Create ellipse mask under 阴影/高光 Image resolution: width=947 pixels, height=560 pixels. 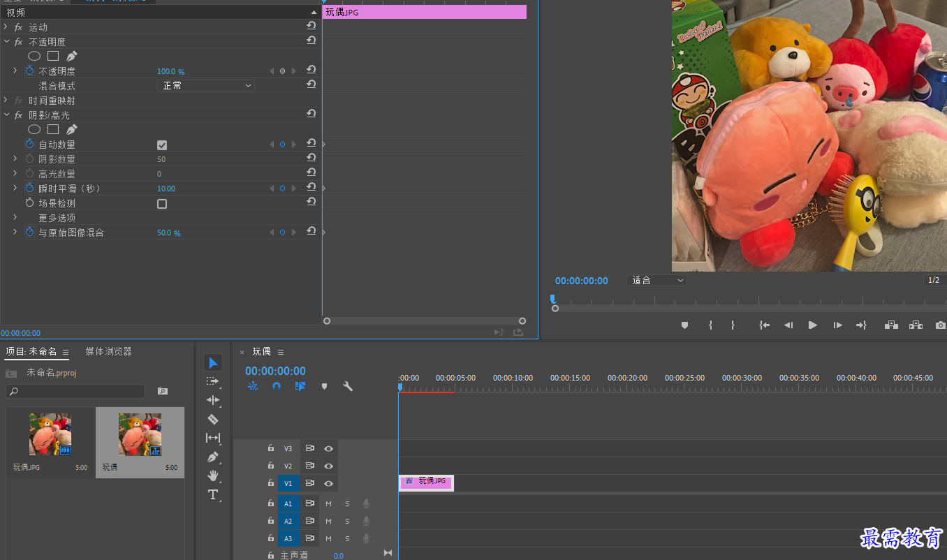point(34,129)
